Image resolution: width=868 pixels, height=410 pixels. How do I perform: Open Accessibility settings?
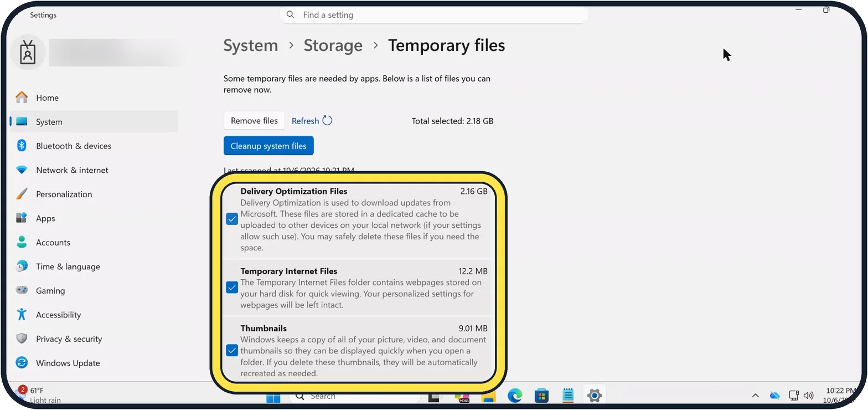pos(59,315)
